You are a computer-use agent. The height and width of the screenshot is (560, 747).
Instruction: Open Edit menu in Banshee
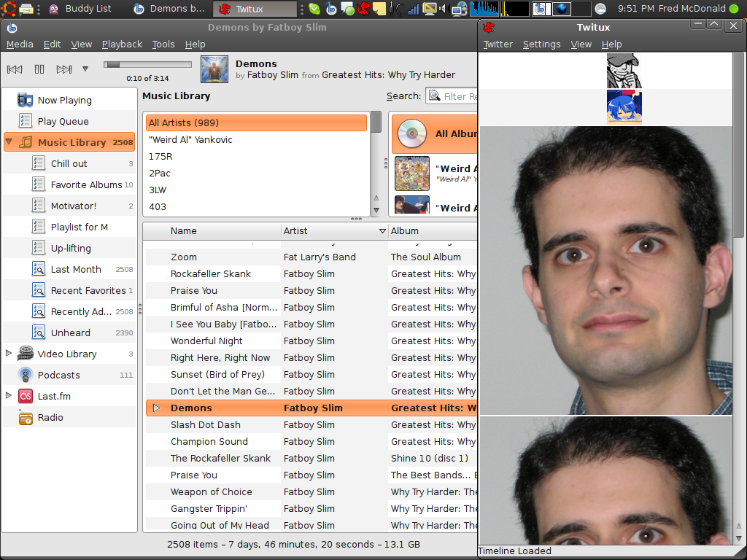(x=52, y=44)
